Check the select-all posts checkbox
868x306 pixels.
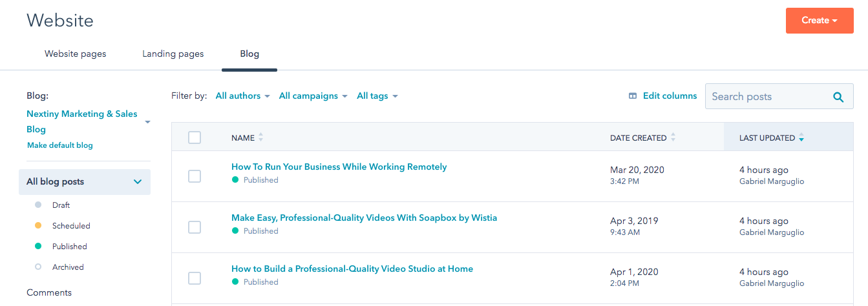[195, 138]
